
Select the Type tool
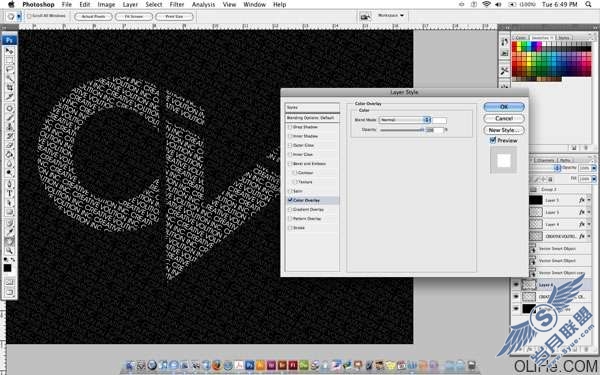click(9, 193)
